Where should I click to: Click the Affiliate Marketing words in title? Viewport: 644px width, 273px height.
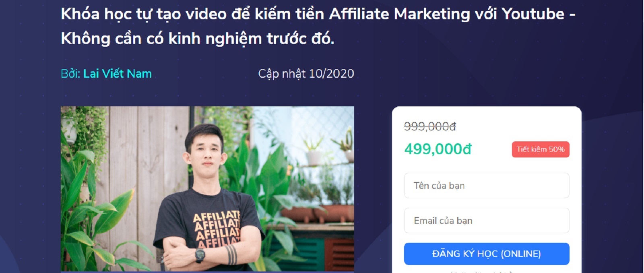[x=399, y=14]
